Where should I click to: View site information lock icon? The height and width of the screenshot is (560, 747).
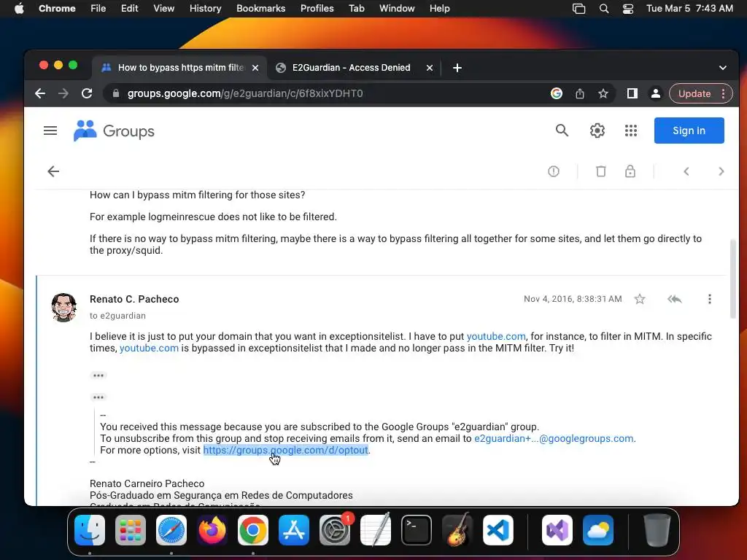pyautogui.click(x=115, y=93)
